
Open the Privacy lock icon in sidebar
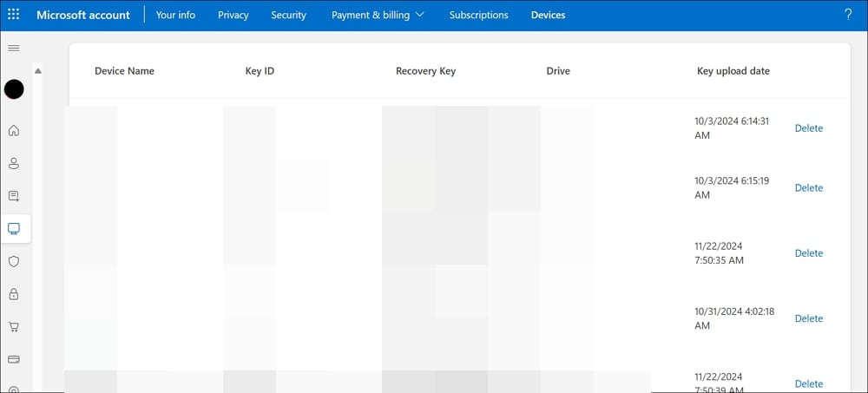[x=14, y=294]
